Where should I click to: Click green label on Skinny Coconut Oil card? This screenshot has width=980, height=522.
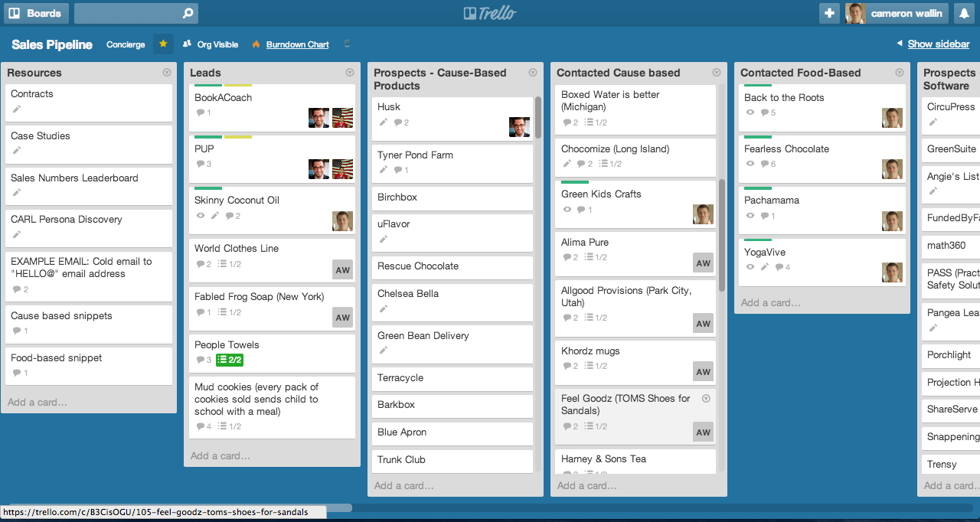coord(208,188)
